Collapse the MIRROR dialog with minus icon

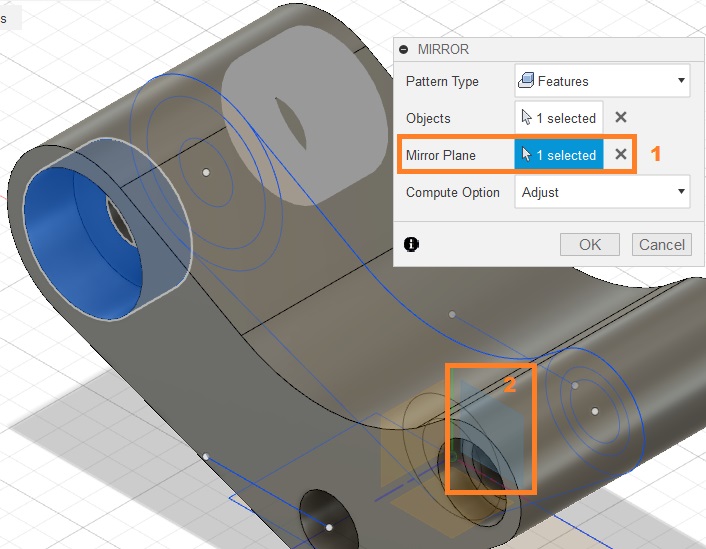pos(403,50)
